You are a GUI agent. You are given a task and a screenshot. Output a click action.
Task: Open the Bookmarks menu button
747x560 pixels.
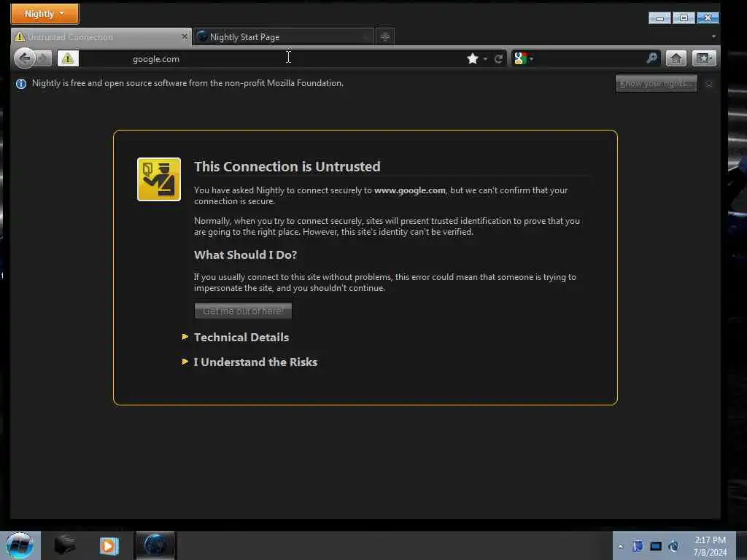pos(704,58)
